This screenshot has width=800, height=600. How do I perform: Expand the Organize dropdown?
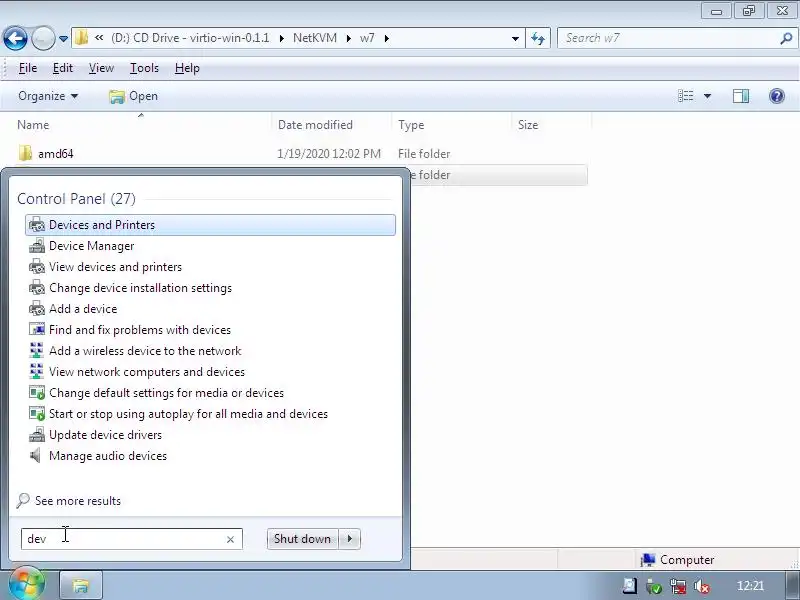48,96
